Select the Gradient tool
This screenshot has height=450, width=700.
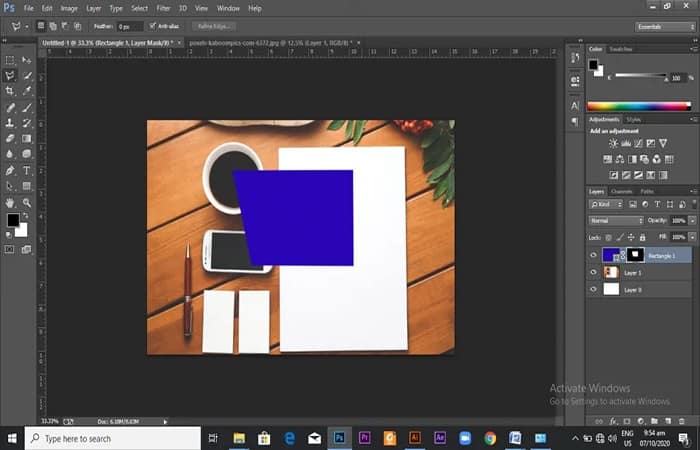click(27, 138)
